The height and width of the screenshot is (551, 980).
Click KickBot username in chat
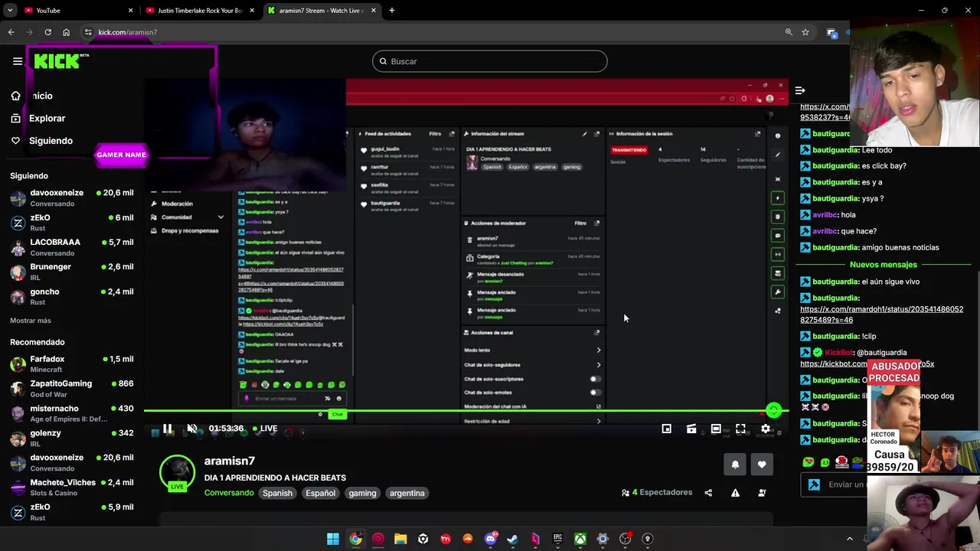[839, 353]
